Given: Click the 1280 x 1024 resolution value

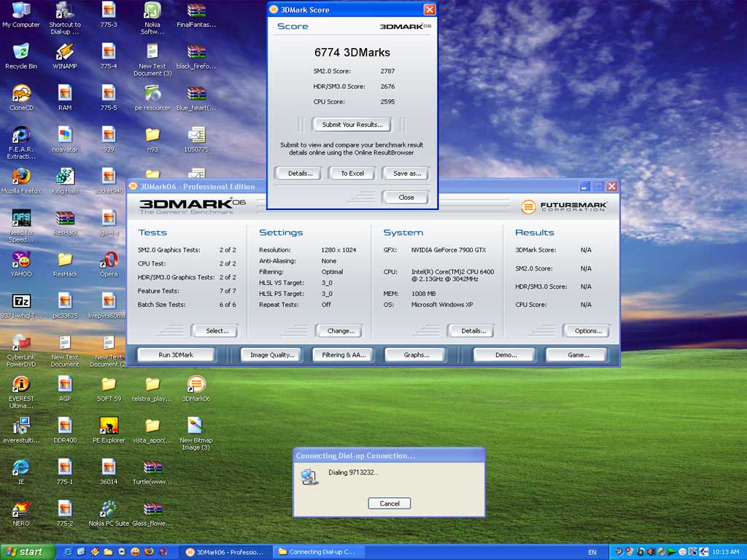Looking at the screenshot, I should click(338, 250).
